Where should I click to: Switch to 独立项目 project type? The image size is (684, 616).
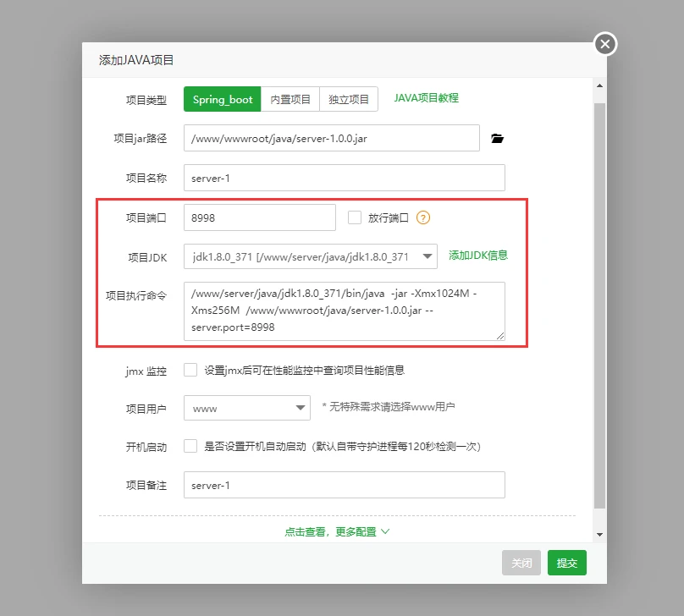(349, 99)
